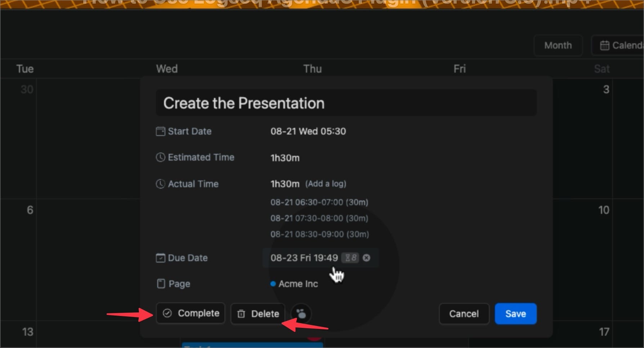
Task: Save the task changes
Action: point(516,314)
